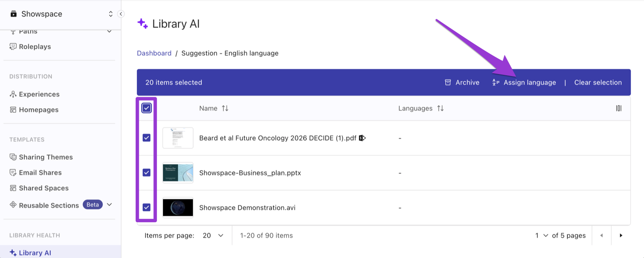Screen dimensions: 644x258
Task: Expand the Paths menu chevron
Action: pyautogui.click(x=109, y=31)
